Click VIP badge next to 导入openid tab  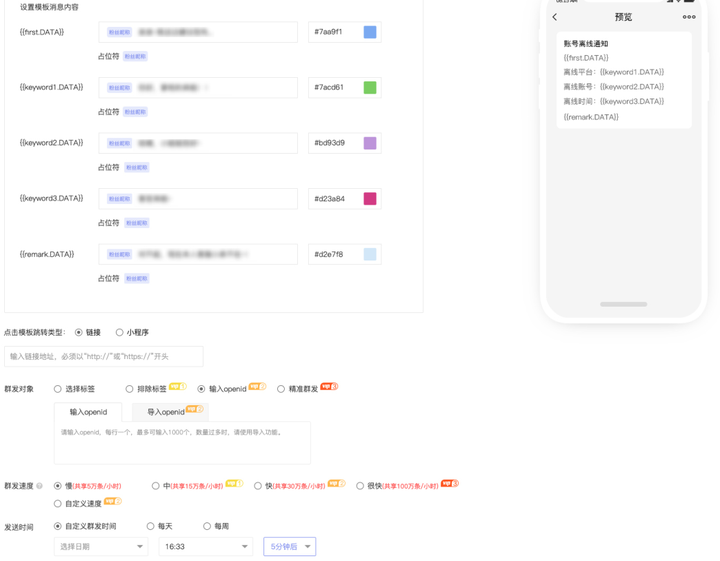195,409
